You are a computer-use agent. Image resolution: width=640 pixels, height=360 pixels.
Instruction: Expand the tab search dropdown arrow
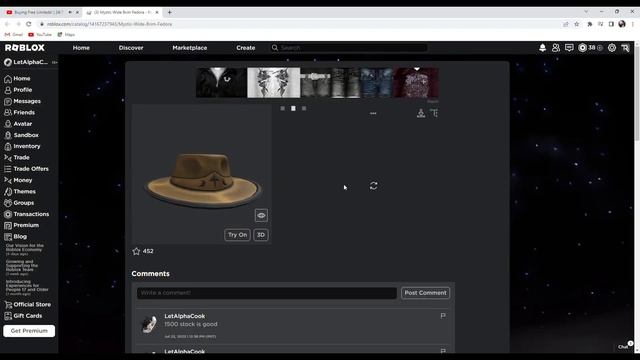point(586,12)
